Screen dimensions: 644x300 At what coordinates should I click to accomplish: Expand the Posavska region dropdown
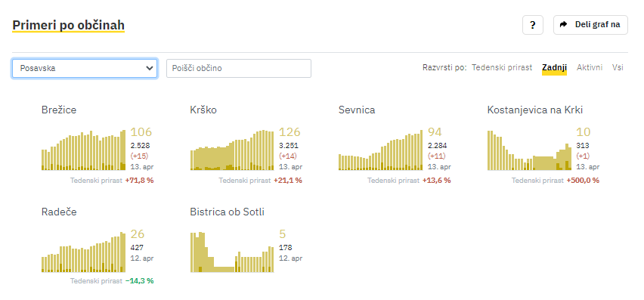[x=85, y=68]
